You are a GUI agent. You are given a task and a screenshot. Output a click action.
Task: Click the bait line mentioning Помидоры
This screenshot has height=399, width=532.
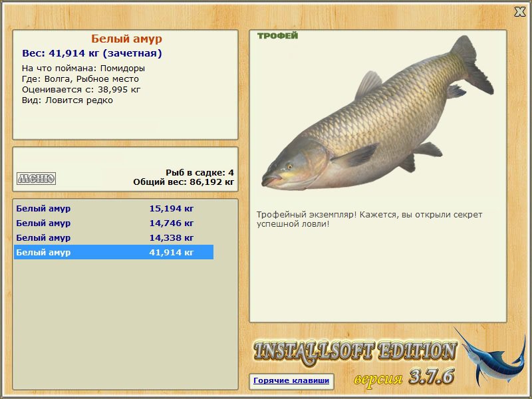click(x=83, y=68)
